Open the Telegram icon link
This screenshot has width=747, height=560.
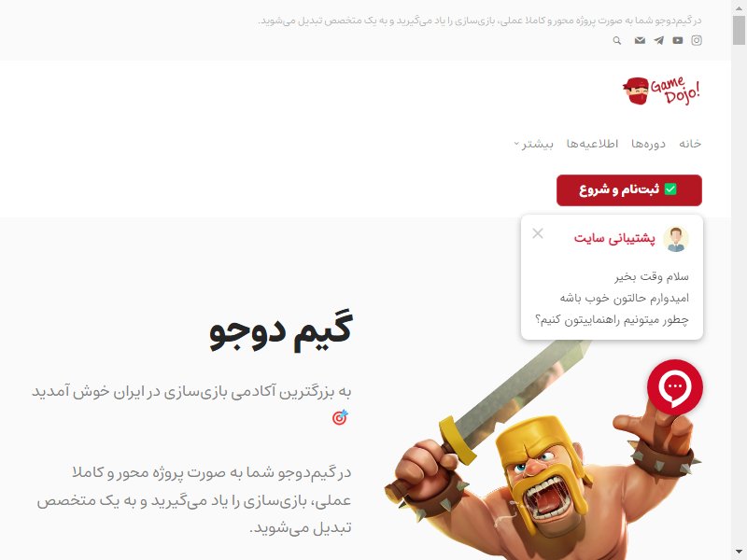coord(659,40)
